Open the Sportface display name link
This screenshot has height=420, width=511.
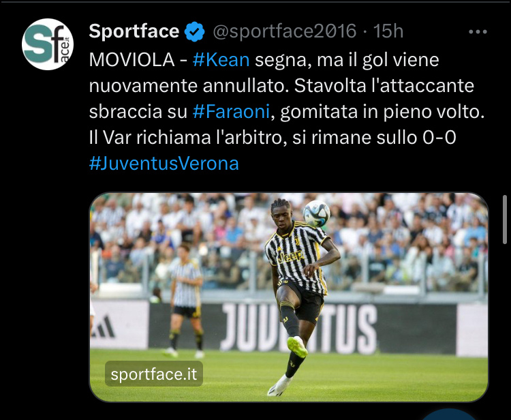pyautogui.click(x=134, y=31)
